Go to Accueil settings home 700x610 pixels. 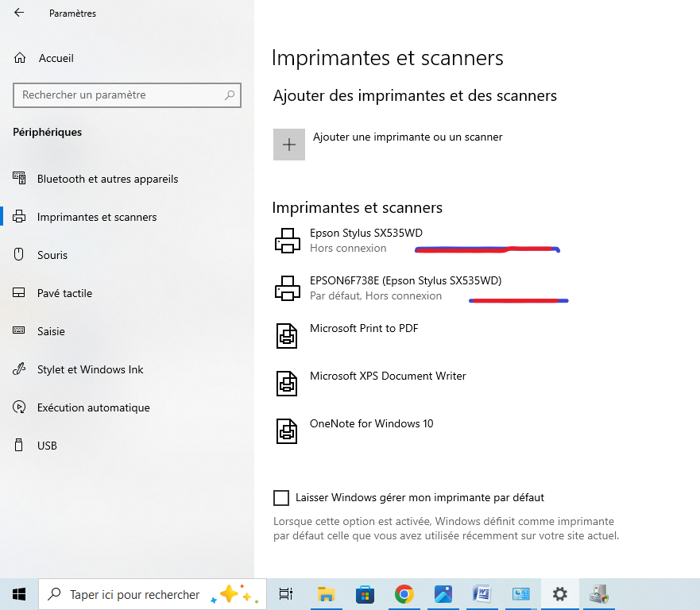tap(56, 58)
